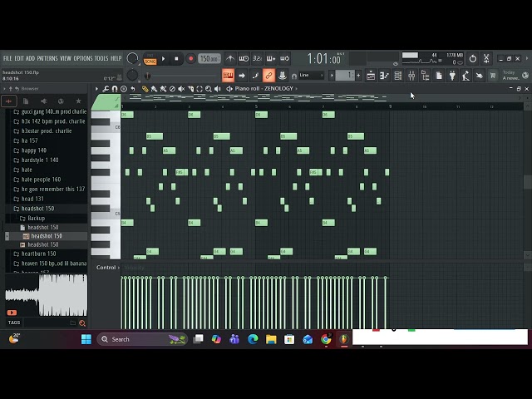Screen dimensions: 532x399
Task: Open the piano roll snap magnet
Action: click(115, 89)
